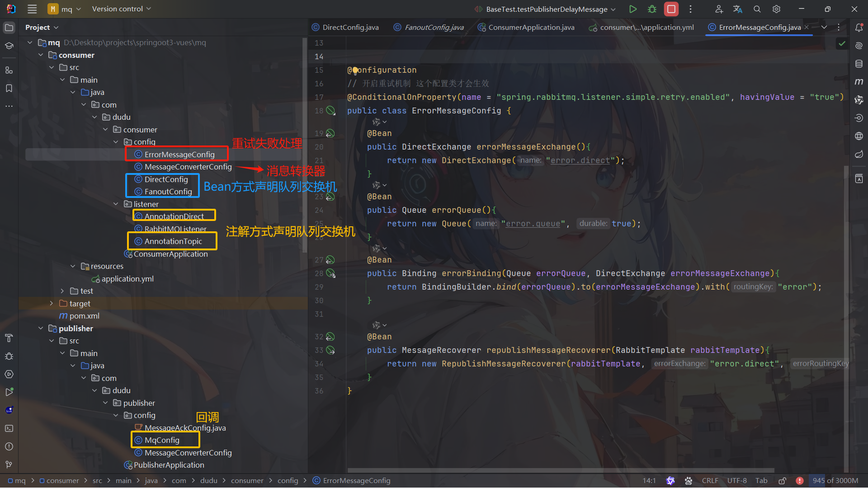Select the Search everywhere icon

(756, 8)
